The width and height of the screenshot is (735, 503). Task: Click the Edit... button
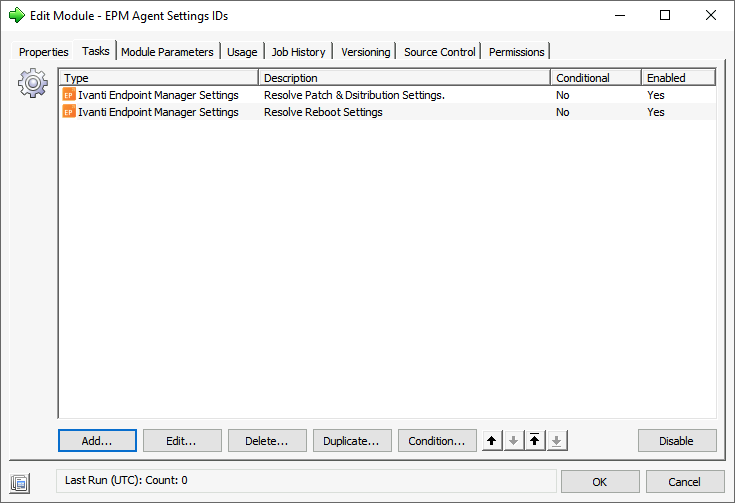pyautogui.click(x=182, y=441)
